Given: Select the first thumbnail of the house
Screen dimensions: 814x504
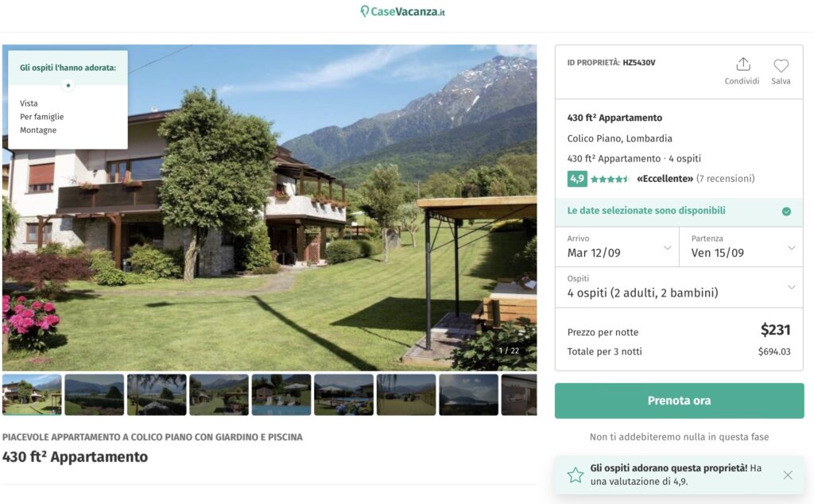Looking at the screenshot, I should (32, 394).
